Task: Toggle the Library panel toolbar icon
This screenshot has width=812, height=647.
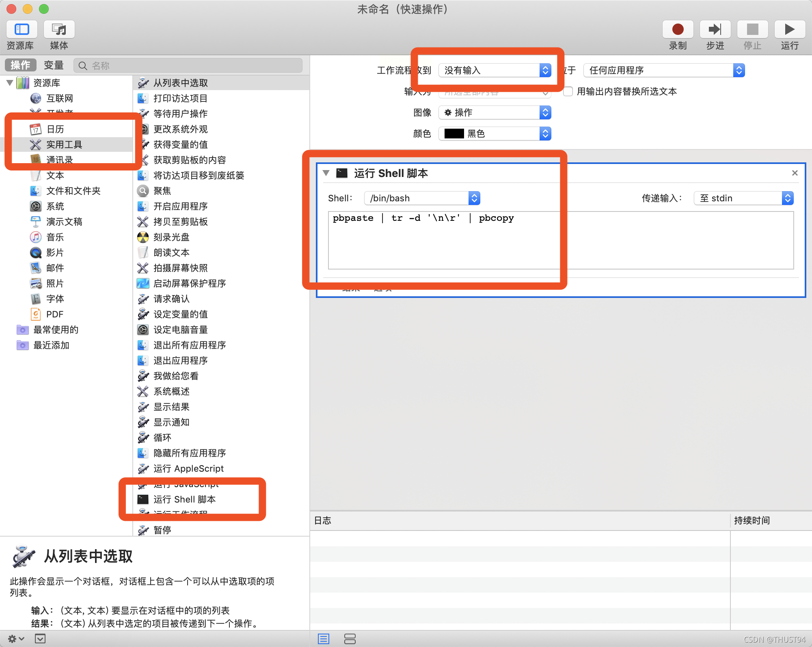Action: [x=22, y=30]
